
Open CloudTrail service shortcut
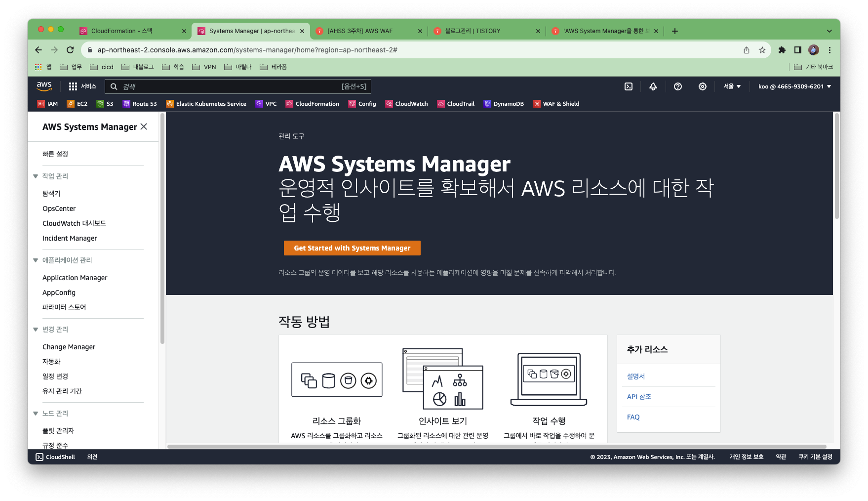click(456, 104)
